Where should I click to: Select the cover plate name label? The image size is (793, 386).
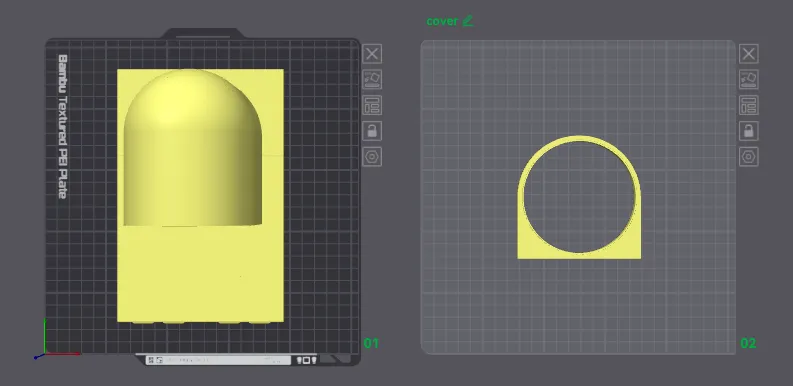pos(442,21)
